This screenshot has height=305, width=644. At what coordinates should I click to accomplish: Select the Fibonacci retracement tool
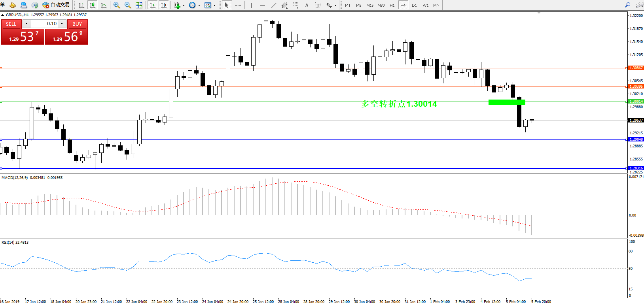[x=295, y=5]
